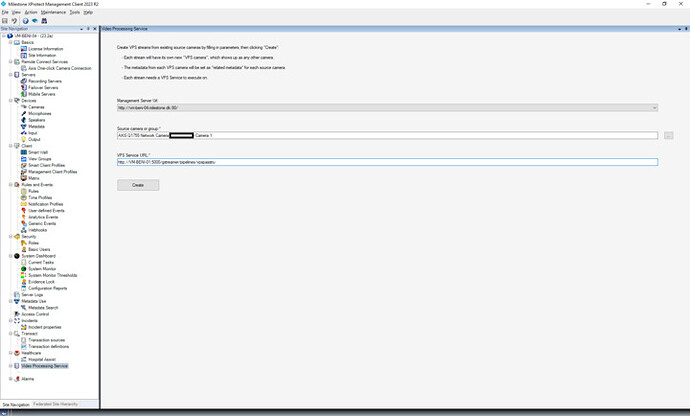Click the browse button beside source camera field
The image size is (690, 416).
click(668, 135)
